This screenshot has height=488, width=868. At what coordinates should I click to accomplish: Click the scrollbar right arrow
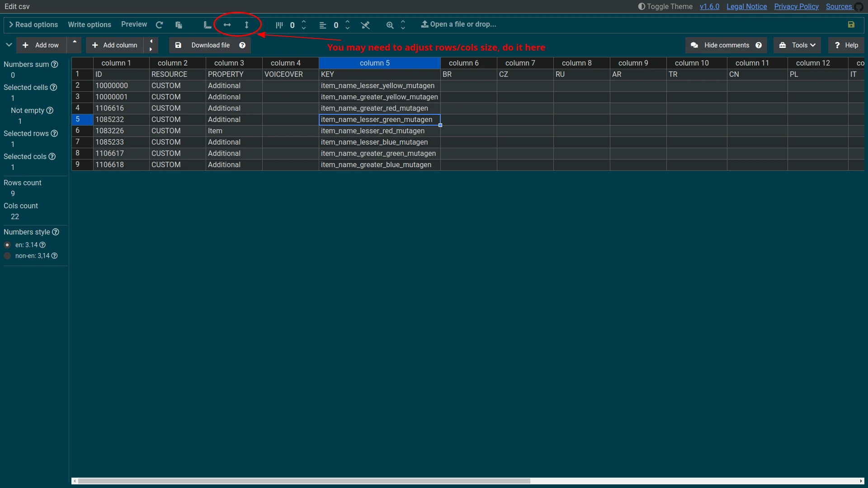click(x=861, y=481)
